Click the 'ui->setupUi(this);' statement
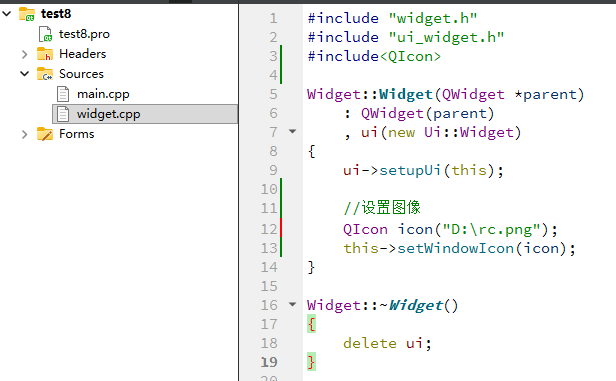Screen dimensions: 616x381 click(423, 170)
